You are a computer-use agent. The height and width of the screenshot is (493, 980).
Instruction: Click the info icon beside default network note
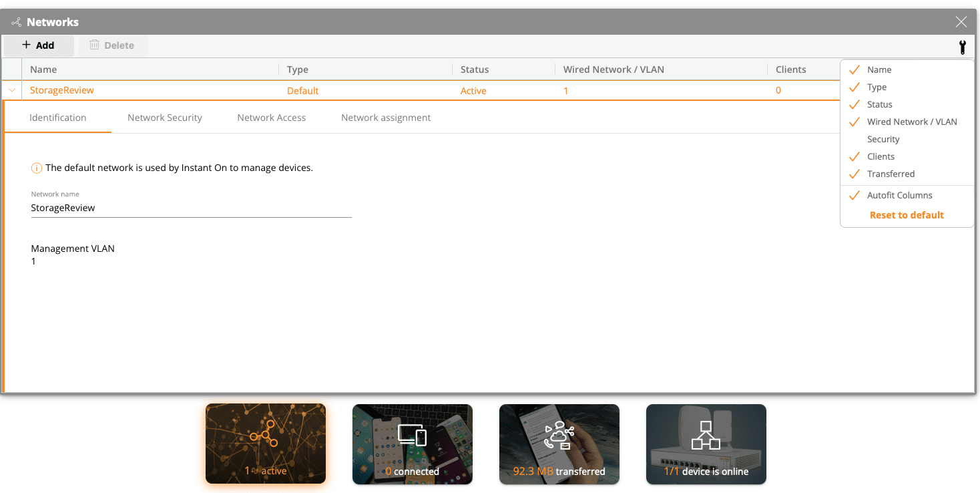click(x=37, y=168)
